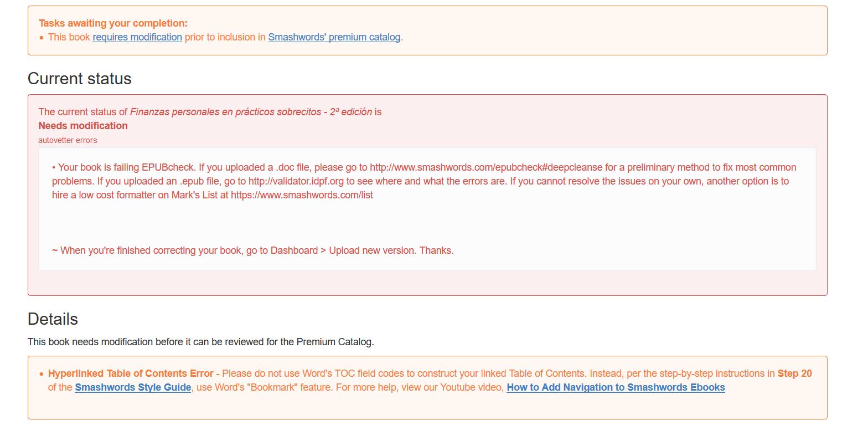
Task: Click the "Needs modification" status text
Action: click(83, 126)
